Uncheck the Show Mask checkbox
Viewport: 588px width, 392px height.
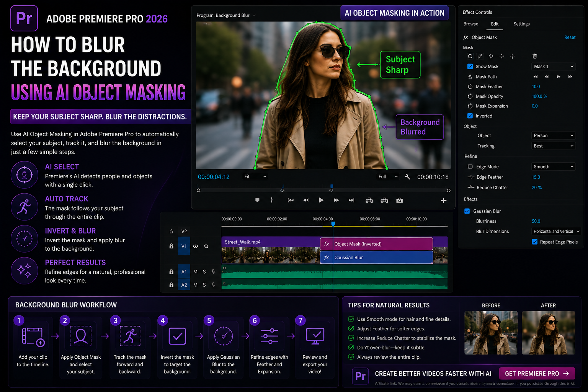pyautogui.click(x=470, y=66)
